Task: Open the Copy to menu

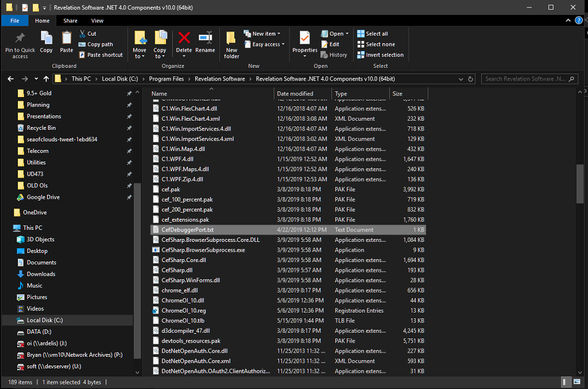Action: (160, 45)
